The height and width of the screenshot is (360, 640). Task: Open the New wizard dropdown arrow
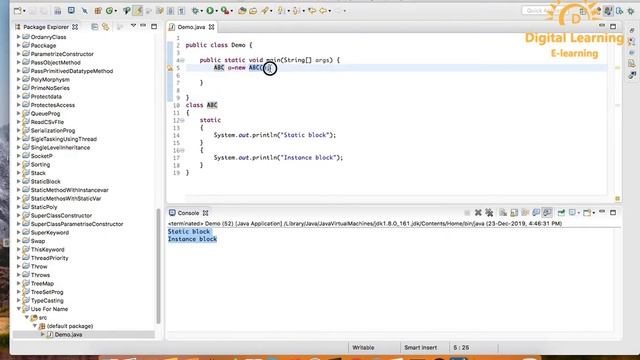[24, 11]
